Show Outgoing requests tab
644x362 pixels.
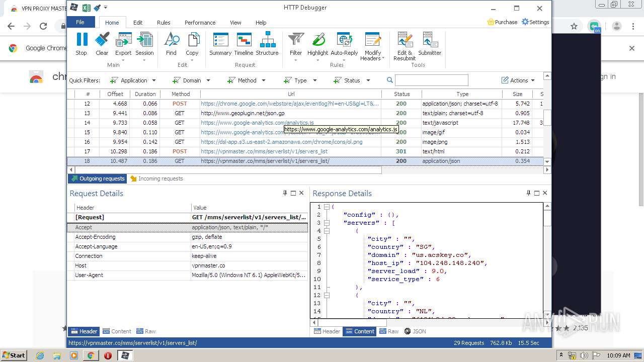[x=98, y=178]
